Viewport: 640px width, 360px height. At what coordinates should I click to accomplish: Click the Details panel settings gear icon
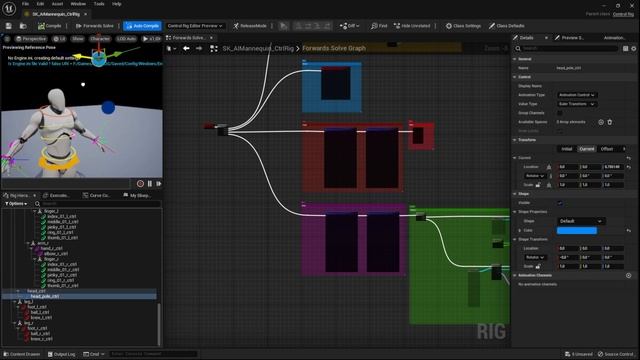(633, 49)
